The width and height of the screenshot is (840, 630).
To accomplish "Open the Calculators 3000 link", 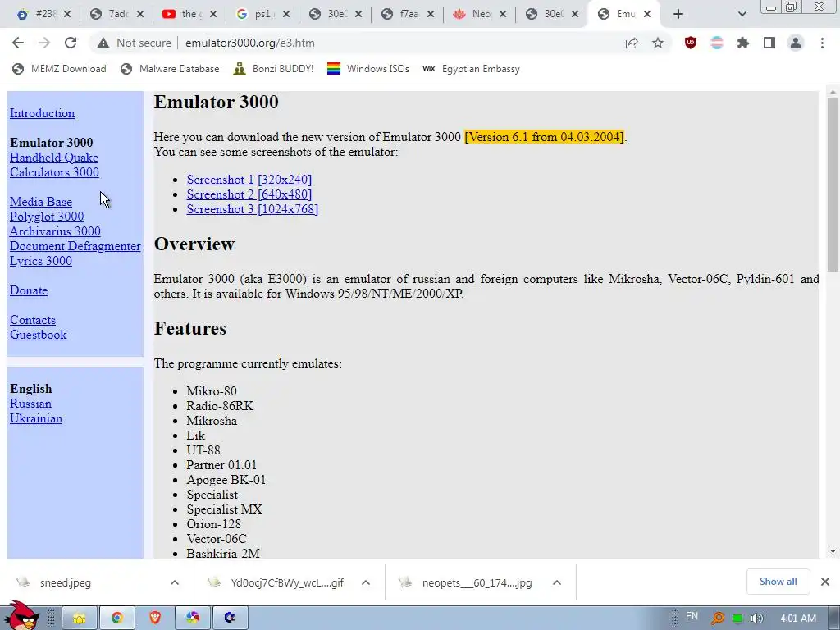I will (54, 172).
